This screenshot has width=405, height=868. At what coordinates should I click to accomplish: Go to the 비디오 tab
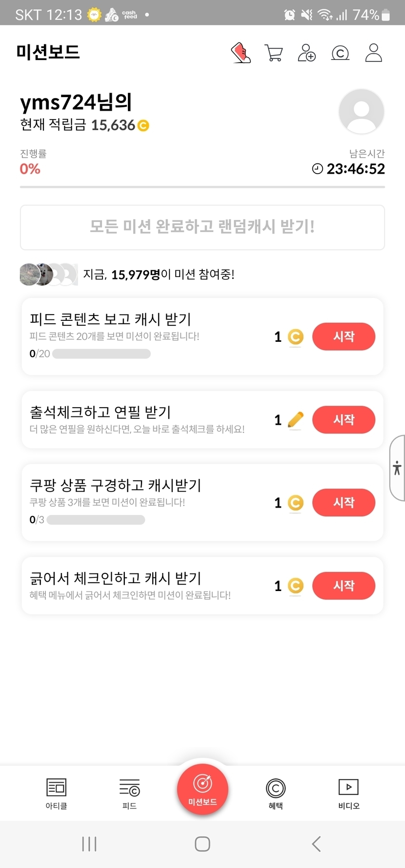click(x=349, y=793)
